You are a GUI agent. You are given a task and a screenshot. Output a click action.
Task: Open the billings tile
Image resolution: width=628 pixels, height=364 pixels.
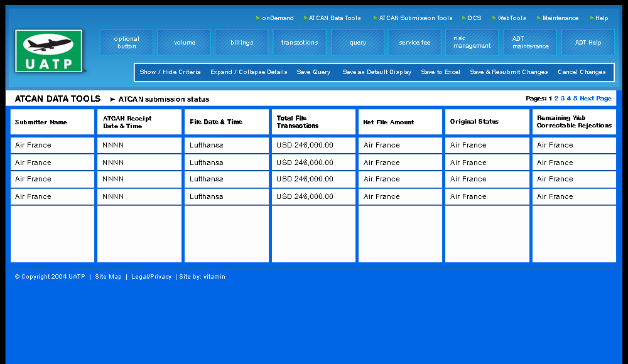(242, 43)
